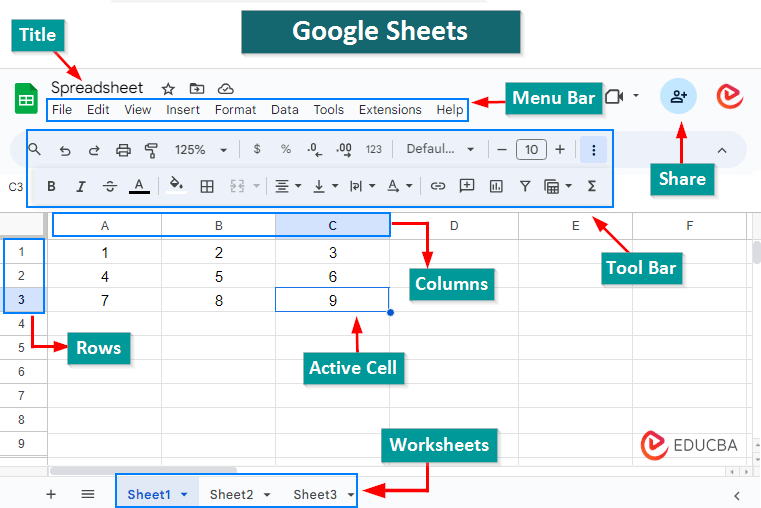Star the Spreadsheet document

point(168,89)
